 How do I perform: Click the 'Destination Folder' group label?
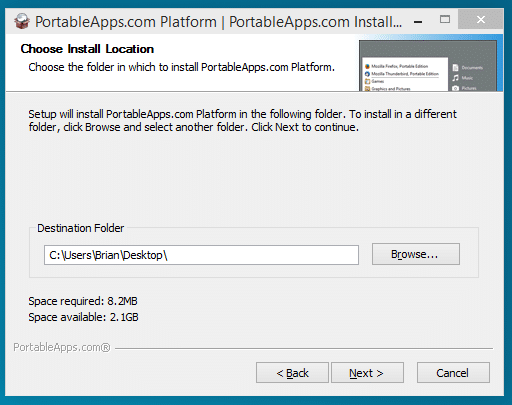(81, 228)
